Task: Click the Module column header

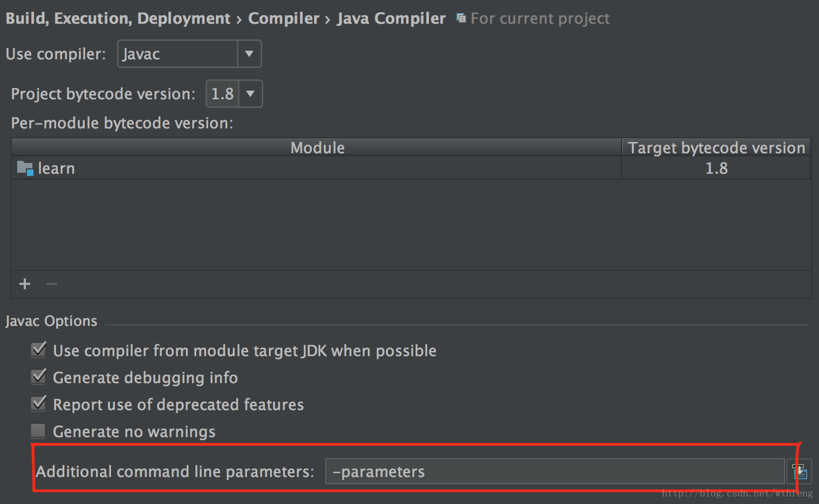Action: (317, 147)
